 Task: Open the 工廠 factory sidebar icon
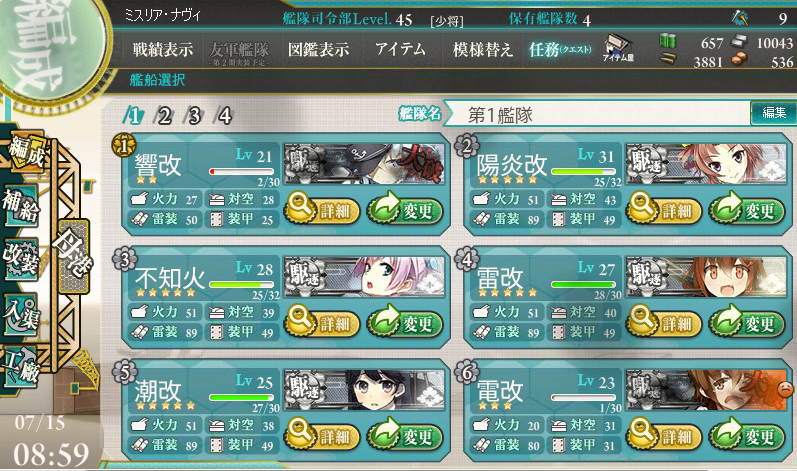[21, 366]
